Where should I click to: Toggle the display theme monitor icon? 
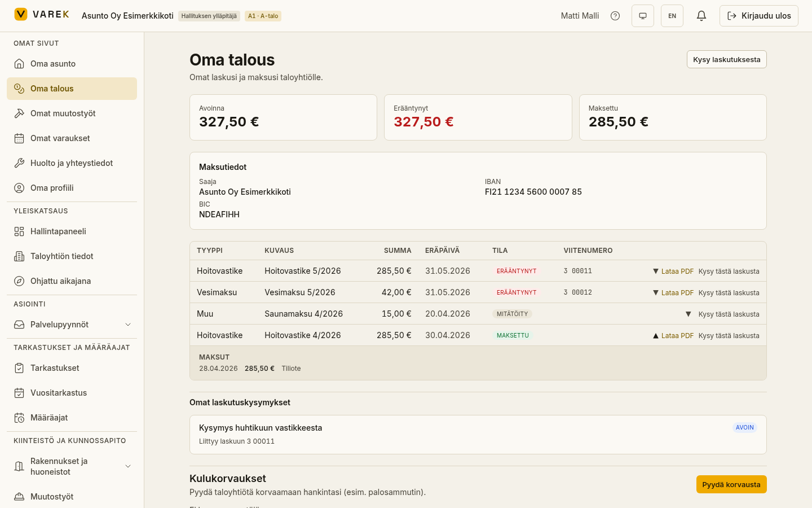[x=643, y=16]
